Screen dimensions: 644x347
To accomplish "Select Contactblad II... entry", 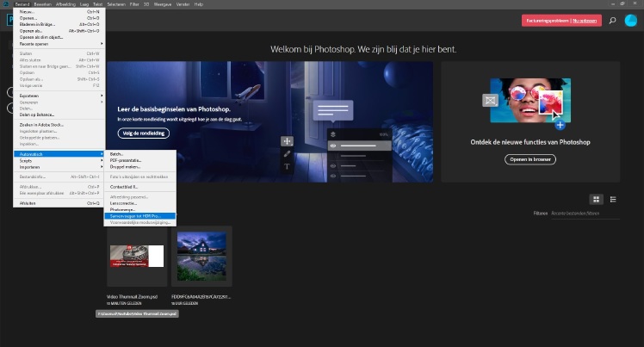I will (140, 187).
